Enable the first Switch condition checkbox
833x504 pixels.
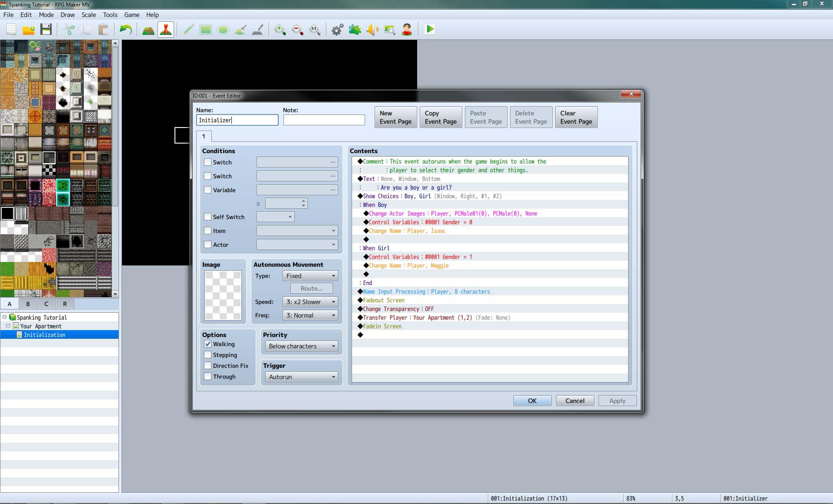pyautogui.click(x=208, y=162)
